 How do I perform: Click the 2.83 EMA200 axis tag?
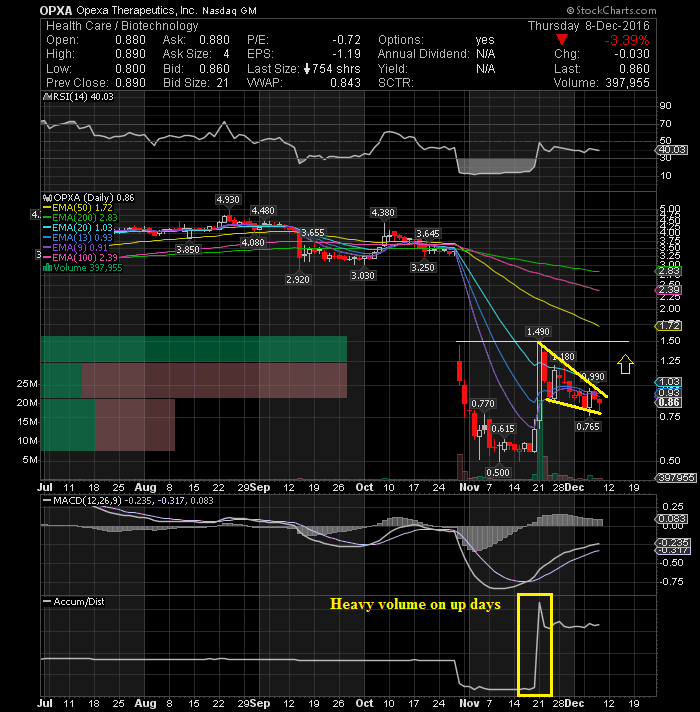(x=669, y=272)
